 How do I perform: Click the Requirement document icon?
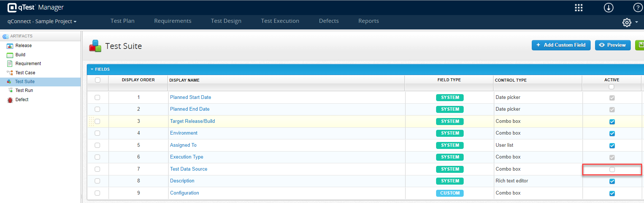tap(10, 64)
